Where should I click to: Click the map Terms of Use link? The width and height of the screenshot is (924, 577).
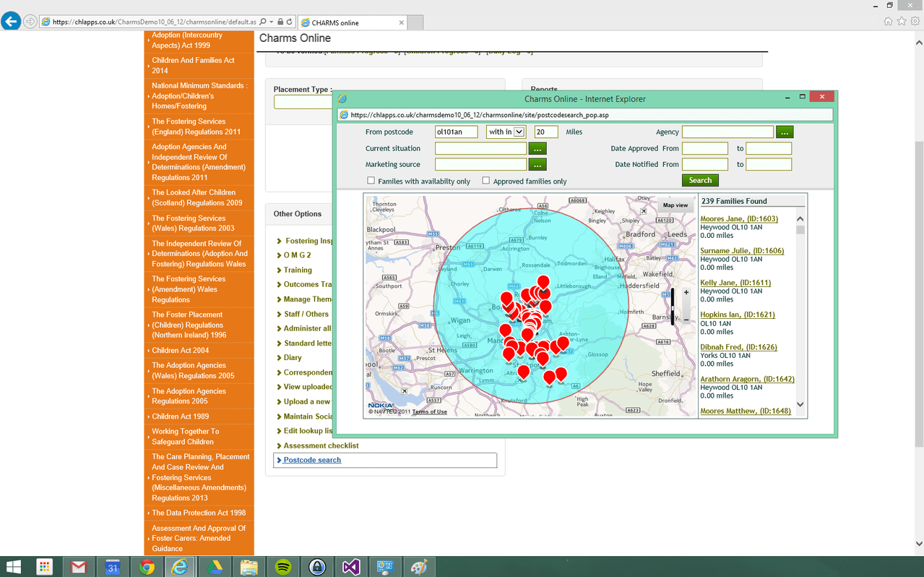429,412
